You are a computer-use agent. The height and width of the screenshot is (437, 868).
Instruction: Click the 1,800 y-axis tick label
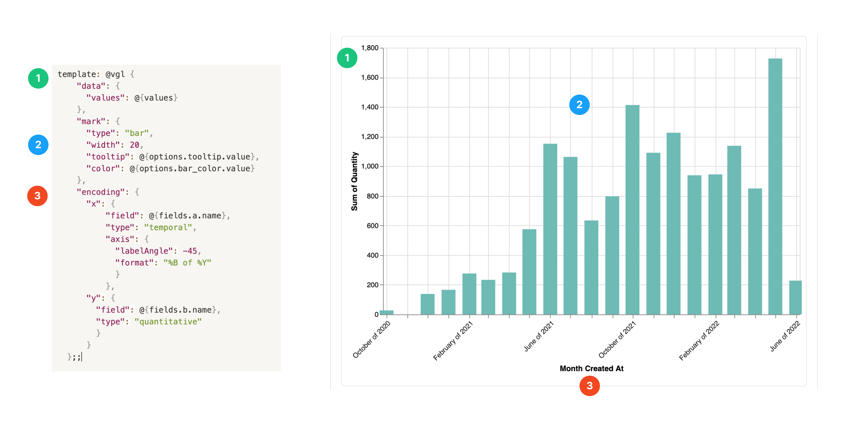click(370, 48)
